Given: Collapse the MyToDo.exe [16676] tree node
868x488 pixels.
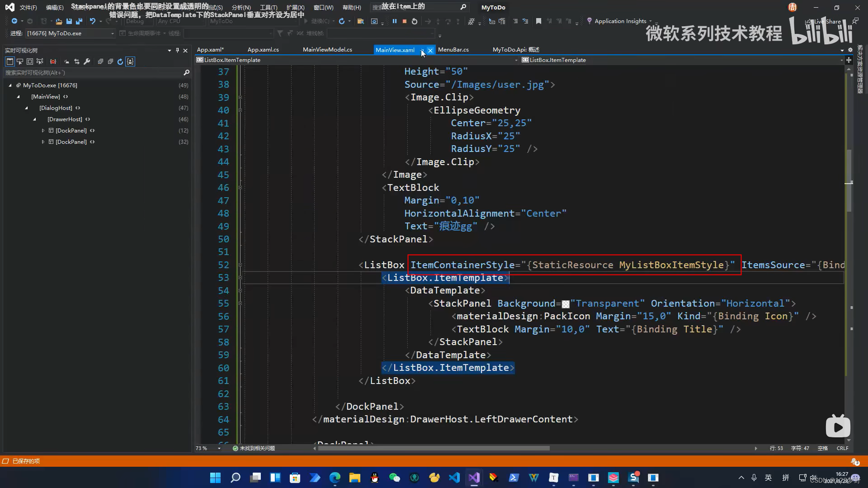Looking at the screenshot, I should tap(10, 85).
